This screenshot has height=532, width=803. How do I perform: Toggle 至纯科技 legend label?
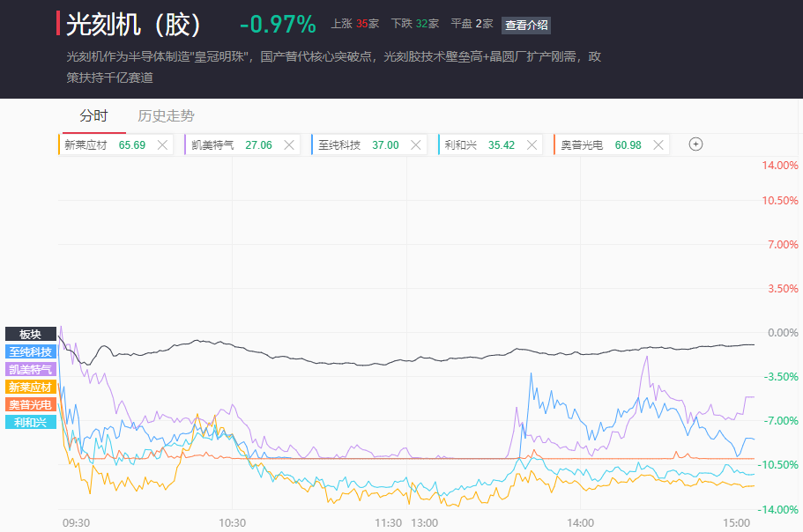pos(31,351)
